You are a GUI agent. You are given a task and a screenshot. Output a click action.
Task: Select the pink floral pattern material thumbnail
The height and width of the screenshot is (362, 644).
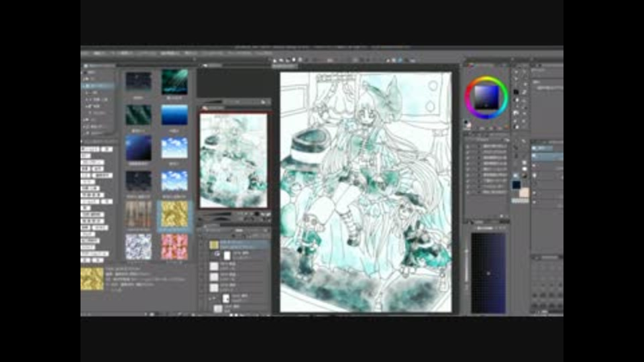(174, 247)
